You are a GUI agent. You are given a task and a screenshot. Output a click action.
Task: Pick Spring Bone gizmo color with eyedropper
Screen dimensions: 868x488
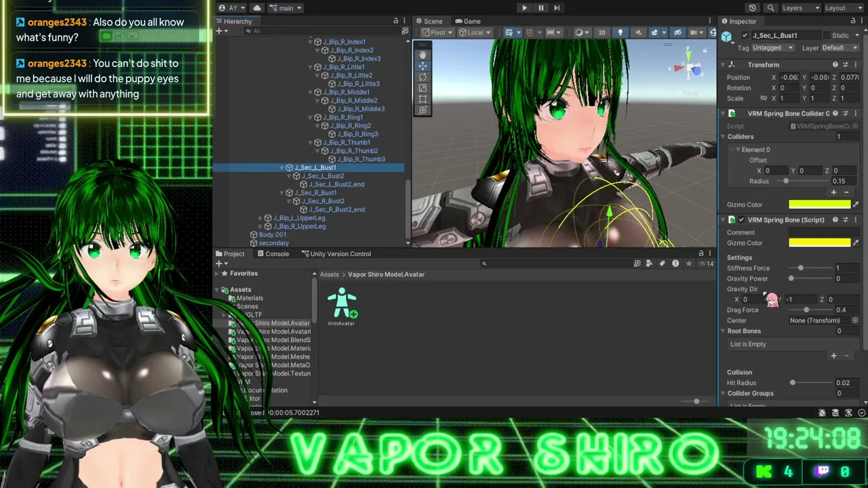(x=856, y=243)
